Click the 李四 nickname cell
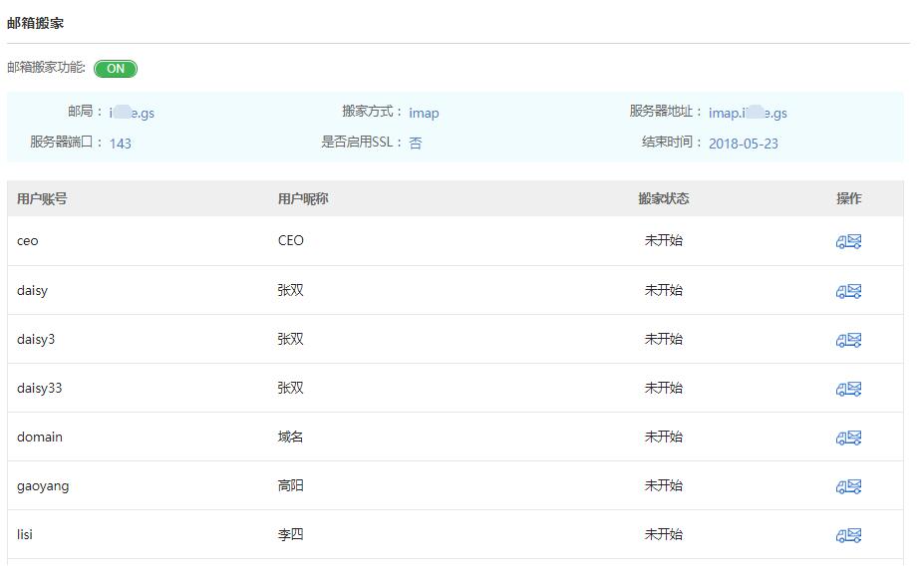 (290, 535)
